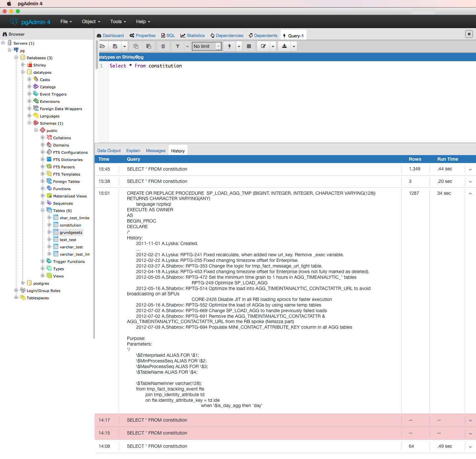
Task: Expand the 15:45 history row chevron
Action: tap(470, 169)
